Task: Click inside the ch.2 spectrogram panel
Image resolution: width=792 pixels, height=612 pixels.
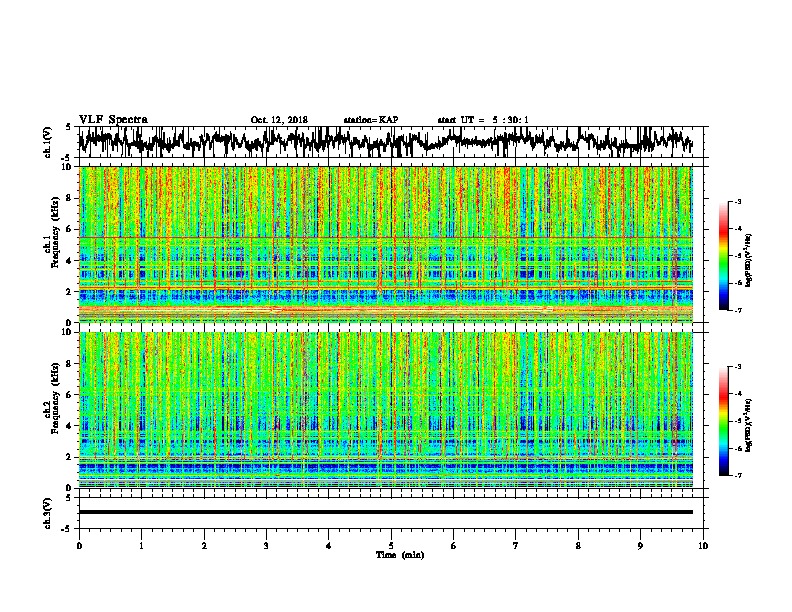Action: 385,410
